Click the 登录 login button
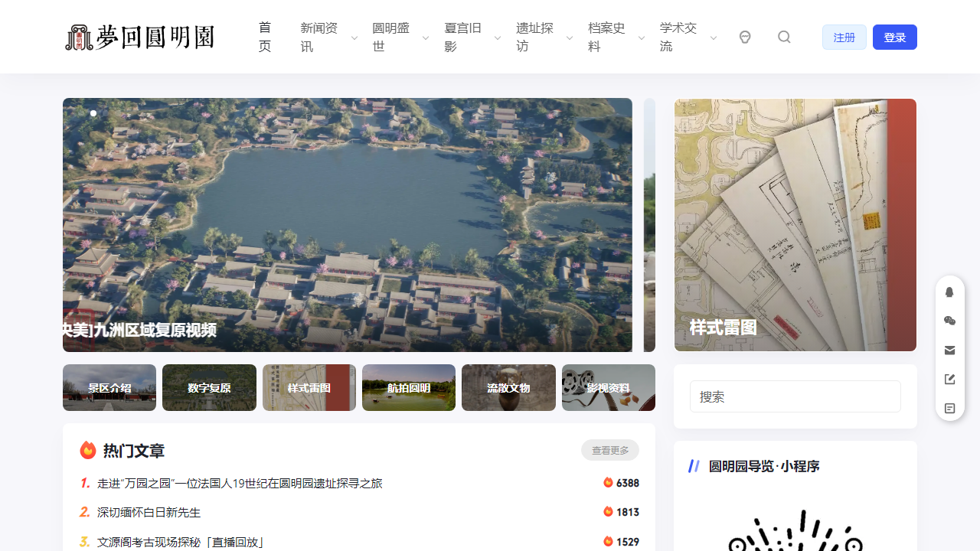Screen dimensions: 980x551 pos(895,37)
